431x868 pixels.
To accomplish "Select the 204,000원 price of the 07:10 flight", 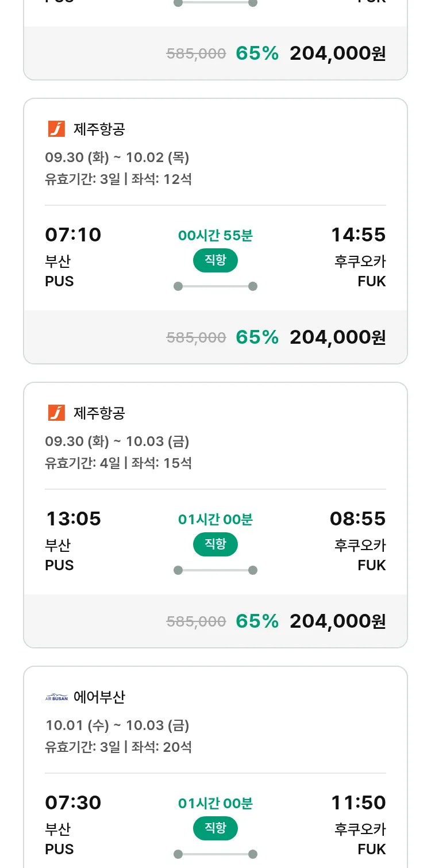I will (337, 337).
